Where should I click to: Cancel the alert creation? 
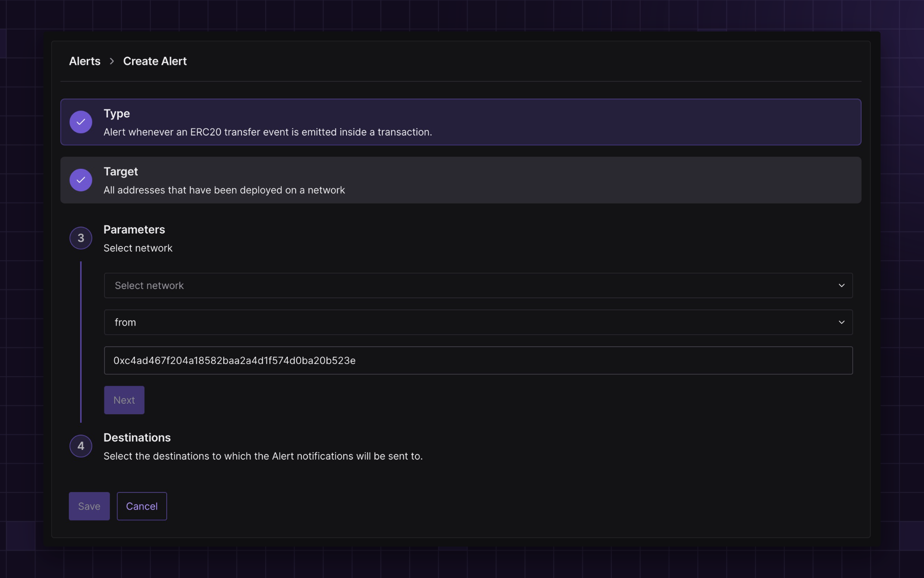[x=142, y=506]
